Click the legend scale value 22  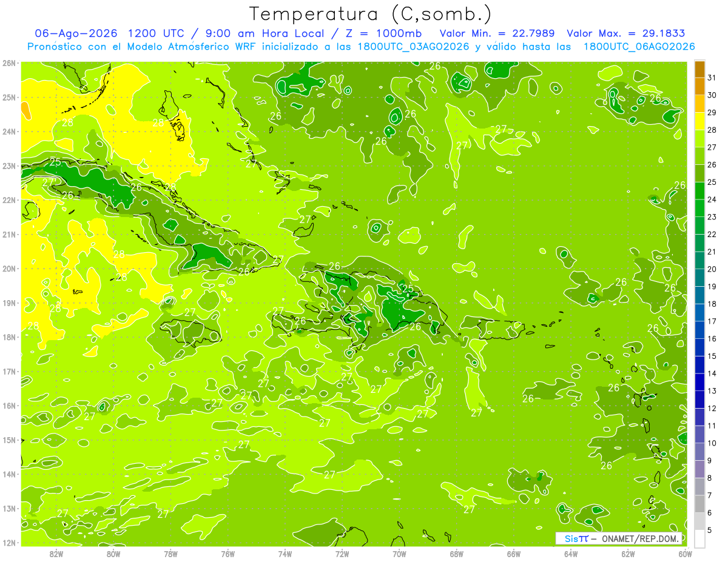712,235
